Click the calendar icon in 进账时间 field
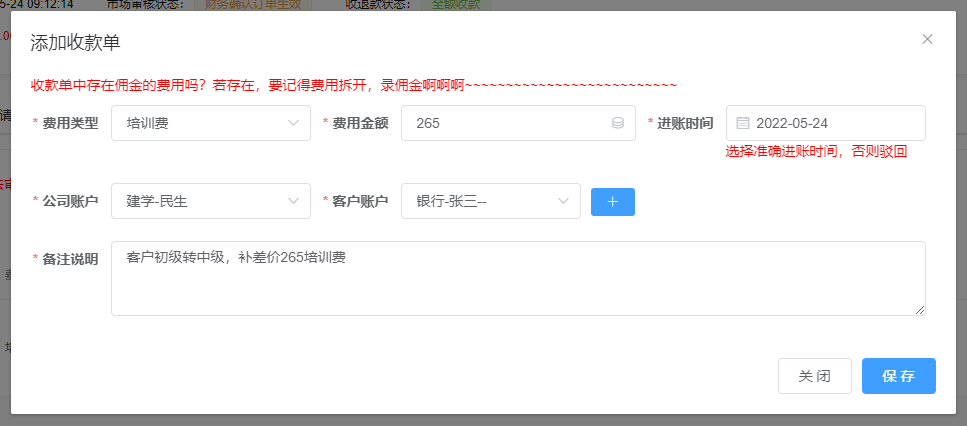The width and height of the screenshot is (967, 426). [x=743, y=123]
